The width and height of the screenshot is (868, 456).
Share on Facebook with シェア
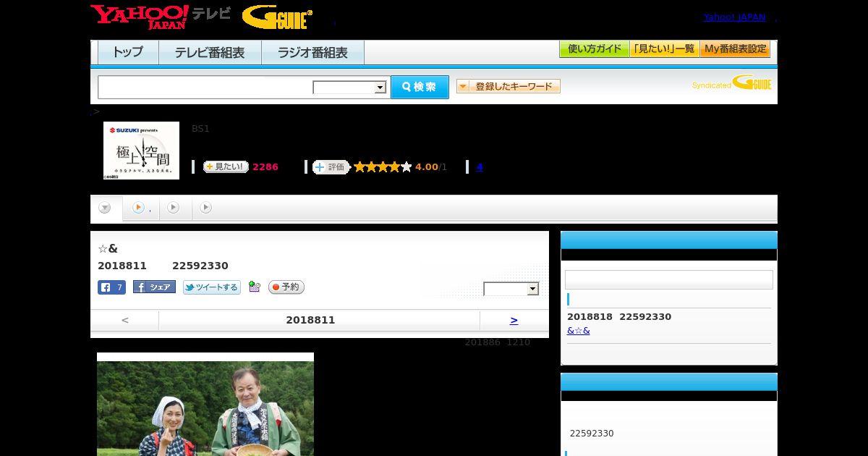(154, 287)
